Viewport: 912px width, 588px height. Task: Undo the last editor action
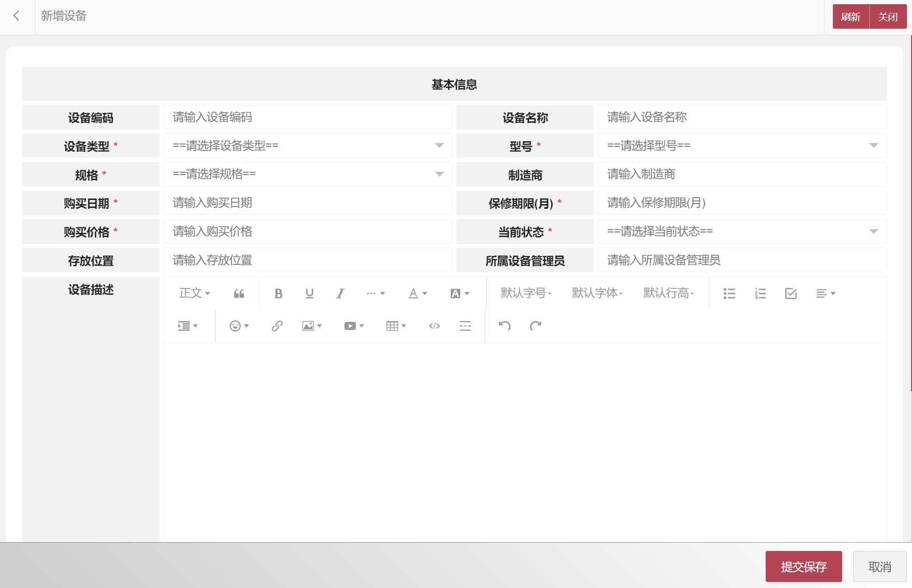505,326
